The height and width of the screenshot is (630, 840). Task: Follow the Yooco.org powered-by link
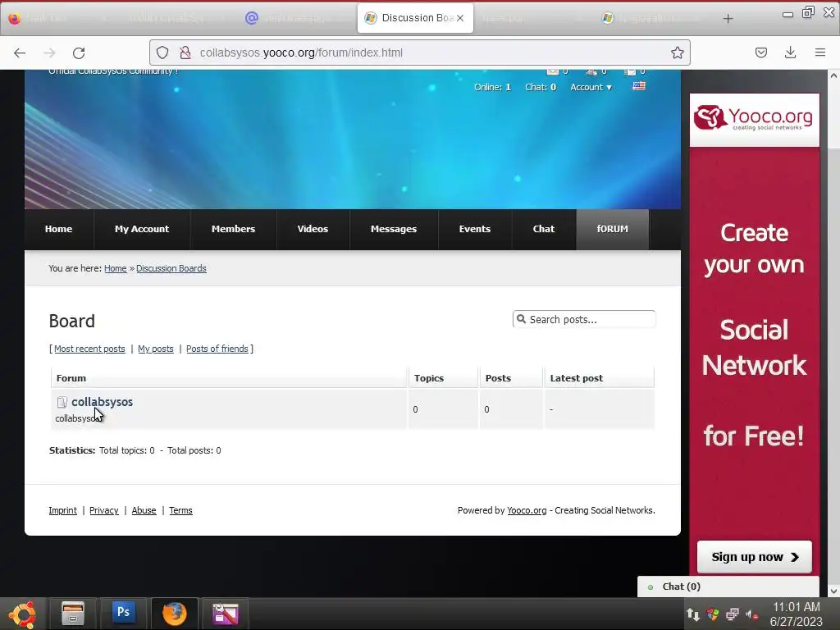527,510
